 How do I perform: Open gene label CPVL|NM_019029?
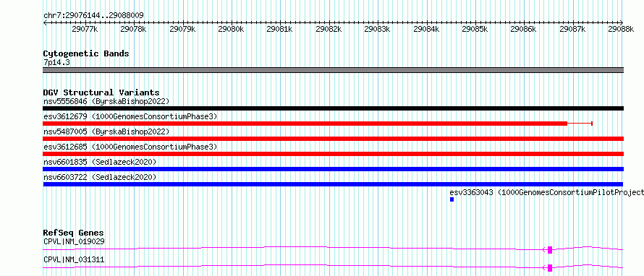(74, 241)
